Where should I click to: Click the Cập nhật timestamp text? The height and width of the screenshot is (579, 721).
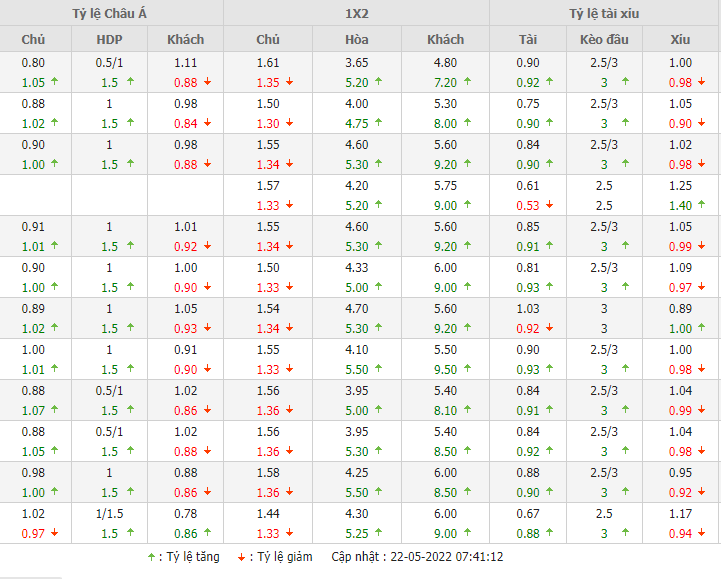click(418, 557)
